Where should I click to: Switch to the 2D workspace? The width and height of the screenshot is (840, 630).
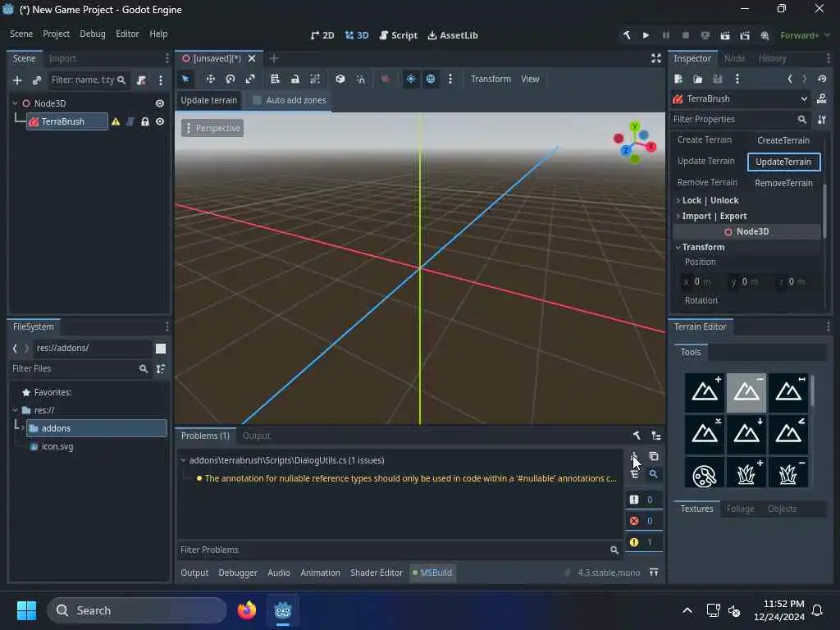point(322,35)
